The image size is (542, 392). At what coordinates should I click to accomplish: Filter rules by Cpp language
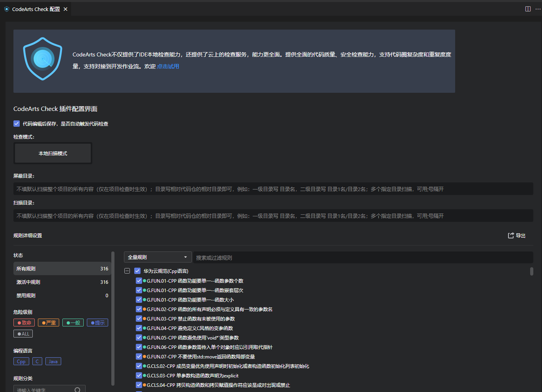[x=21, y=361]
